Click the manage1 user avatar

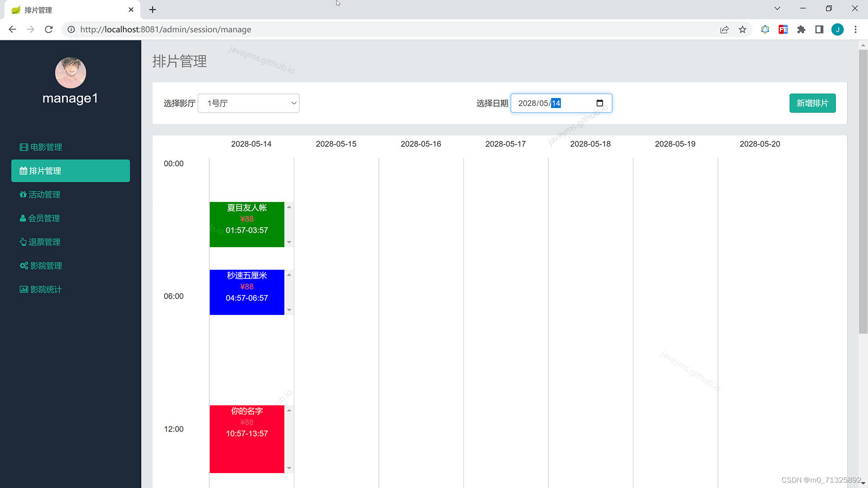(x=71, y=73)
